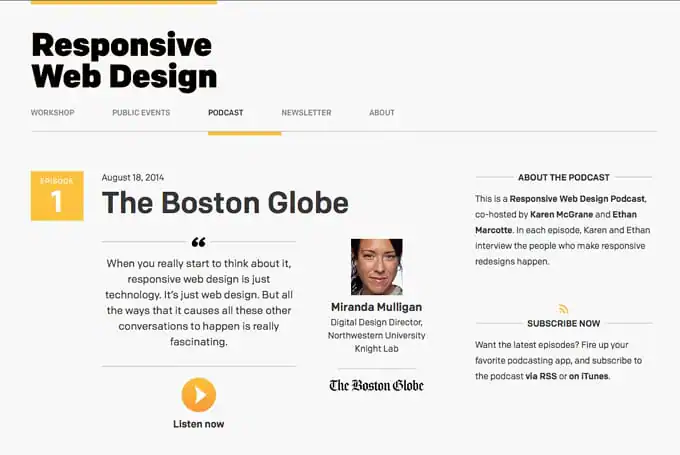680x455 pixels.
Task: Click the Subscribe Now heading
Action: pos(564,324)
